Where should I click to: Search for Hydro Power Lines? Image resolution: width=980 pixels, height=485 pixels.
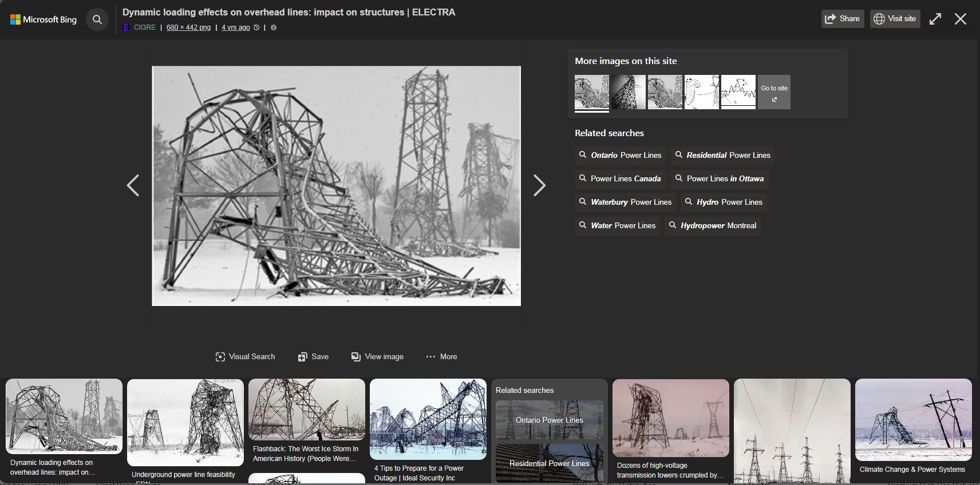(x=724, y=202)
